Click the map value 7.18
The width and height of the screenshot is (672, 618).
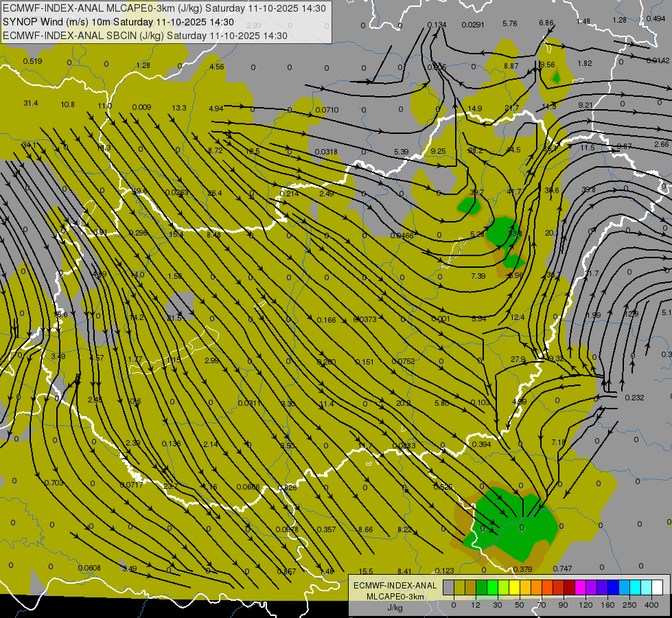[x=559, y=442]
